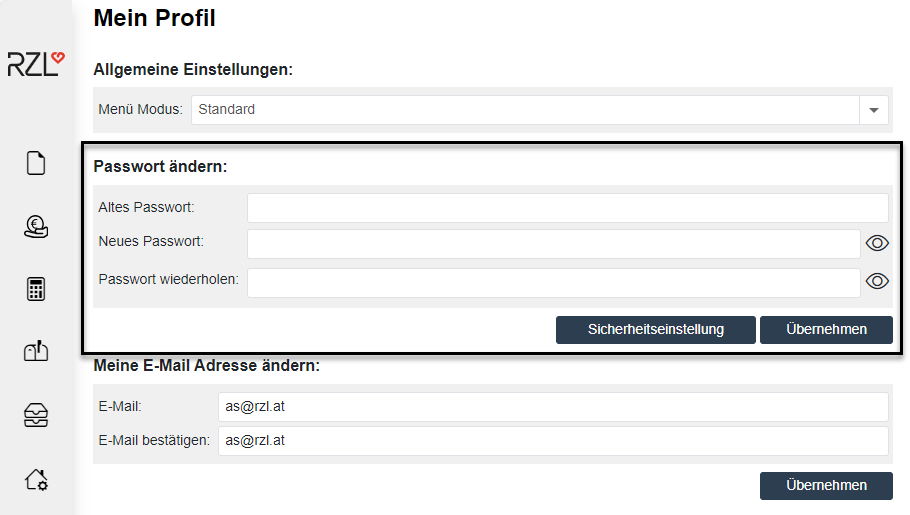910x515 pixels.
Task: Click the Mein Profil page heading
Action: (x=154, y=18)
